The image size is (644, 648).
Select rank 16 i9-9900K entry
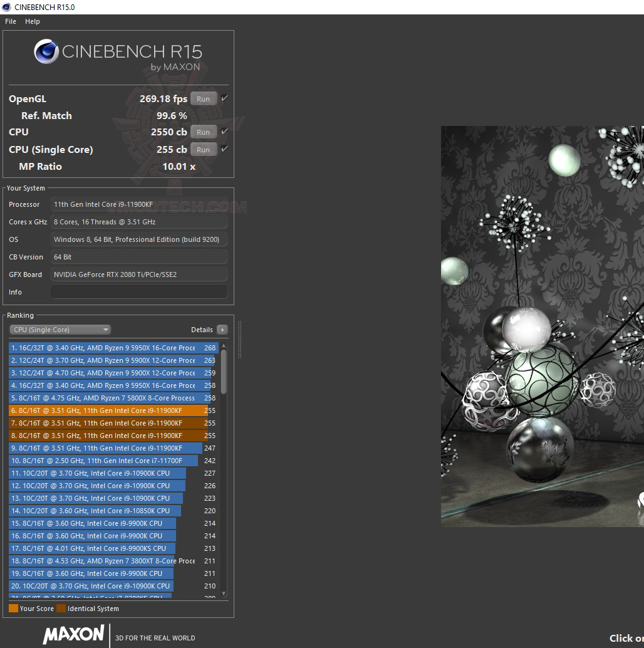(x=113, y=536)
